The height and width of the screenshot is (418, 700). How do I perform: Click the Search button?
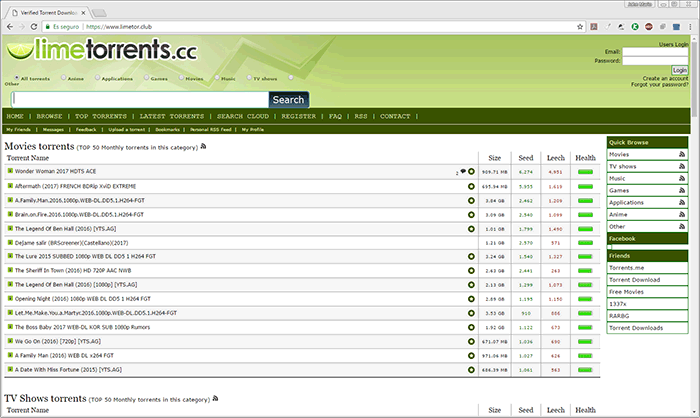(288, 100)
